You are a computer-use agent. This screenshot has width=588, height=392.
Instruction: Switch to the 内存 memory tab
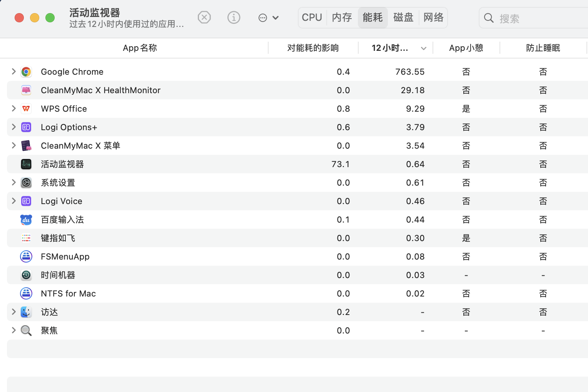coord(342,18)
